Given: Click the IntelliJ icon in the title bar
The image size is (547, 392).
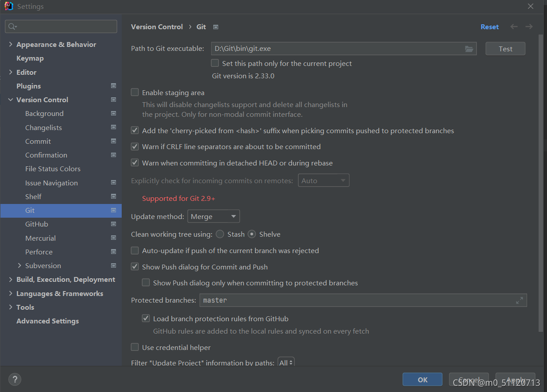Looking at the screenshot, I should tap(9, 6).
